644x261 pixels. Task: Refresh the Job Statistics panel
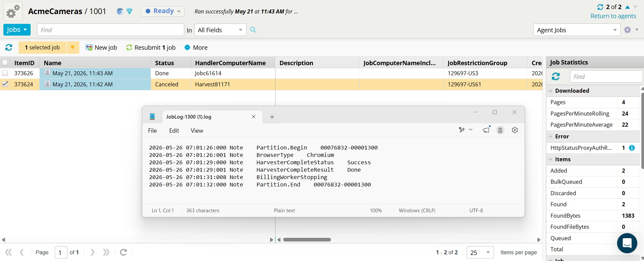coord(556,77)
